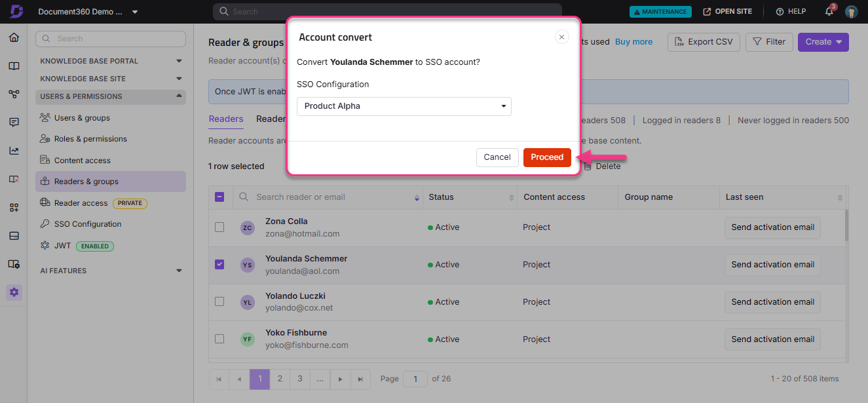Click the Buy more link
Viewport: 868px width, 403px height.
click(x=633, y=41)
